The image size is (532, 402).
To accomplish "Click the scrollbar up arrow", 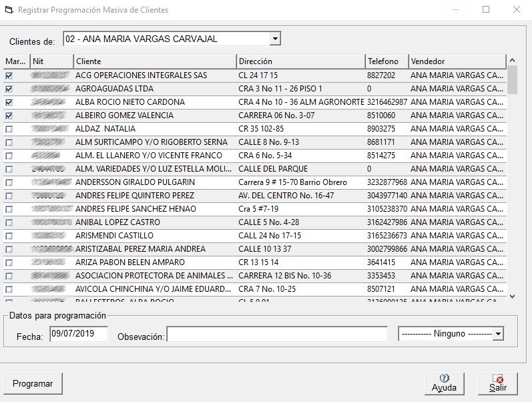I will point(512,61).
